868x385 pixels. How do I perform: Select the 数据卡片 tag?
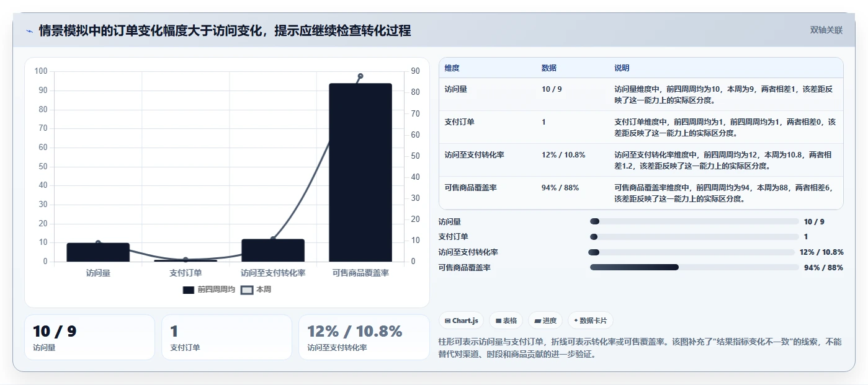point(591,321)
